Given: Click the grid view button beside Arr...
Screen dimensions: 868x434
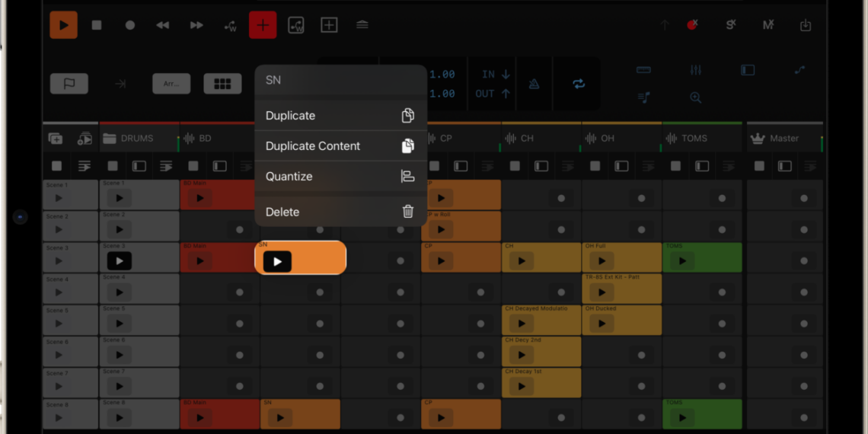Looking at the screenshot, I should [222, 84].
